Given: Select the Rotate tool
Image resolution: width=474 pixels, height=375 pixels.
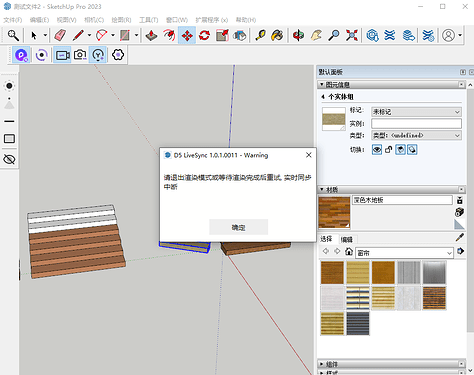Looking at the screenshot, I should pyautogui.click(x=204, y=35).
